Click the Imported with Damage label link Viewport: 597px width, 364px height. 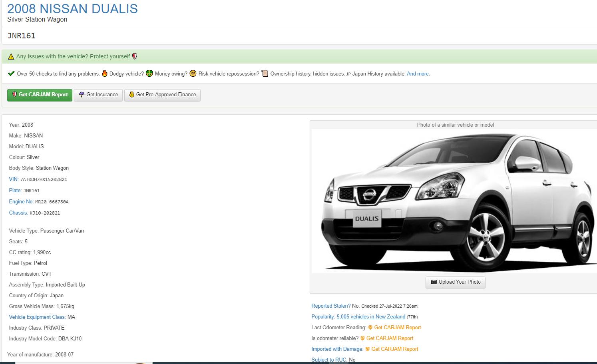[337, 349]
